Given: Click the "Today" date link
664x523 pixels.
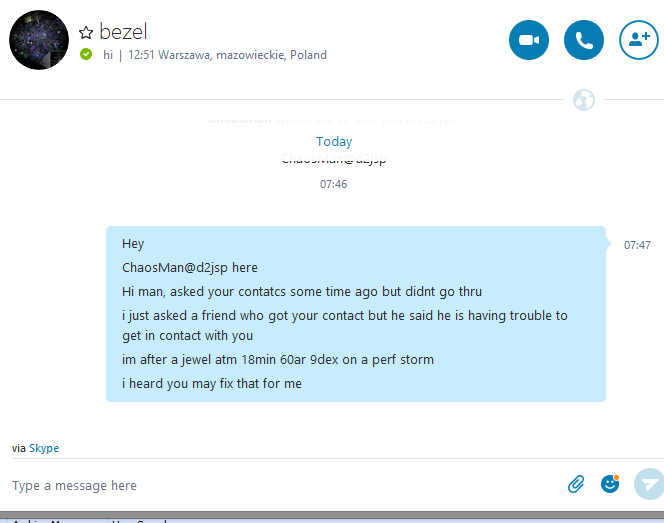Looking at the screenshot, I should tap(334, 142).
